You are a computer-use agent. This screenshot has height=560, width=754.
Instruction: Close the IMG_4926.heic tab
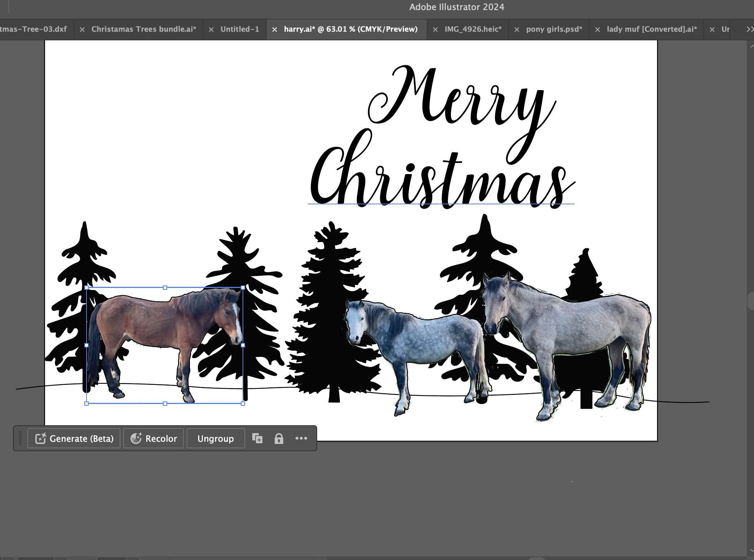point(435,30)
